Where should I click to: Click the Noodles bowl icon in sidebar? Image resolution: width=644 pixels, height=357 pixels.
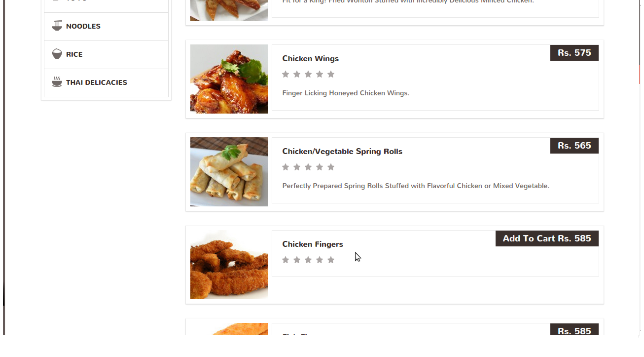57,26
